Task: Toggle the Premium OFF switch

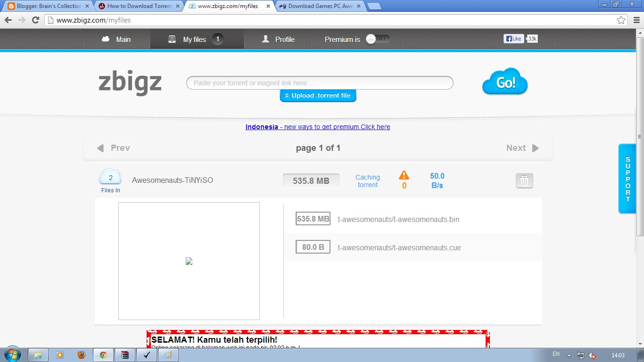Action: click(x=378, y=39)
